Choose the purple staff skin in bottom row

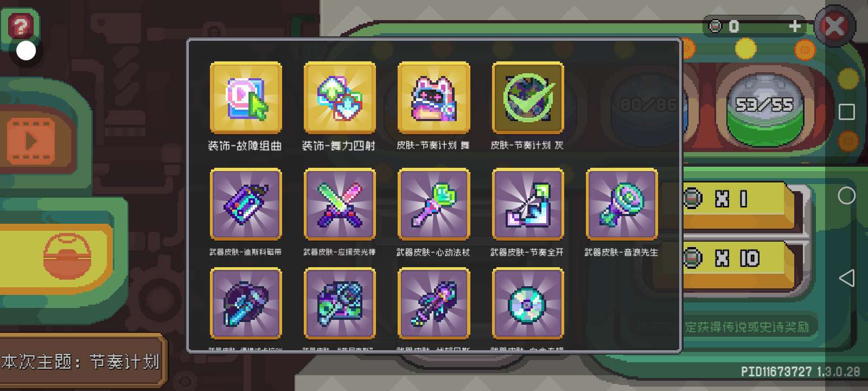pos(433,304)
